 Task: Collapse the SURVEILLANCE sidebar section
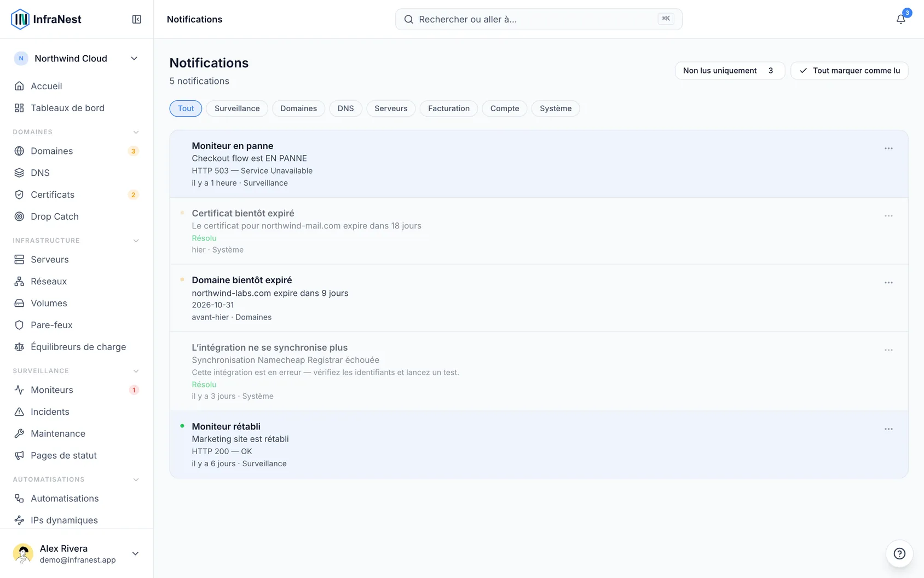[x=136, y=371]
